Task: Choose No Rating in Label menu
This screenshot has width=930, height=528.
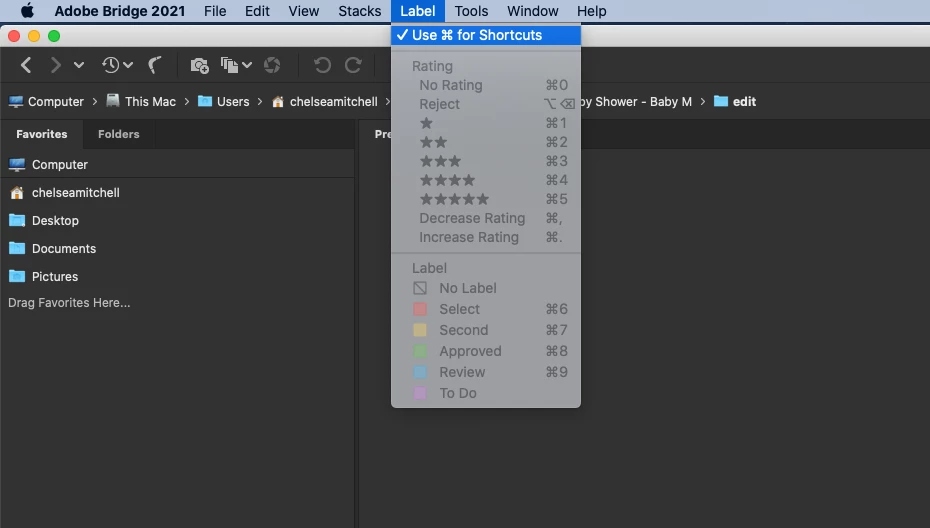Action: 486,85
